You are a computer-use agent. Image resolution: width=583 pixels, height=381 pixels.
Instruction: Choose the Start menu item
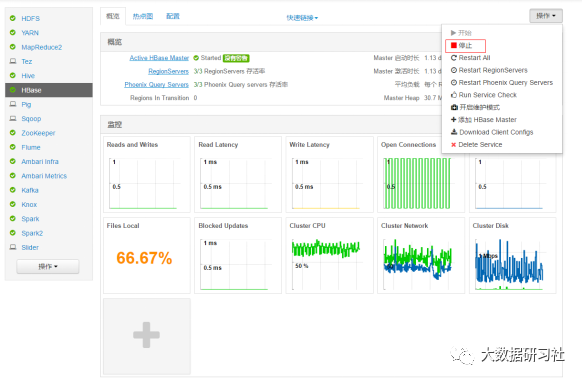click(x=461, y=33)
